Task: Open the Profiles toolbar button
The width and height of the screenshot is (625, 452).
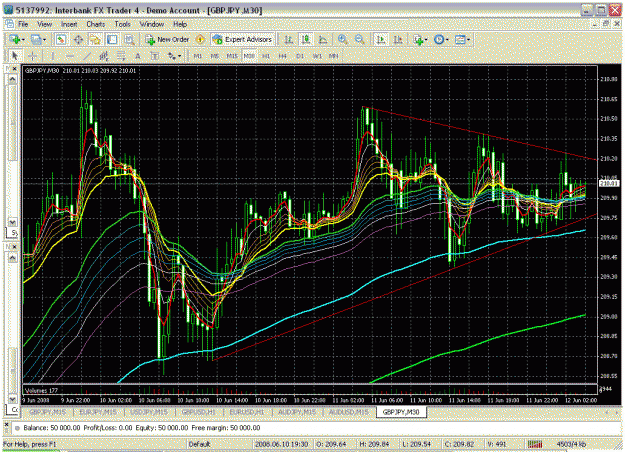Action: (38, 39)
